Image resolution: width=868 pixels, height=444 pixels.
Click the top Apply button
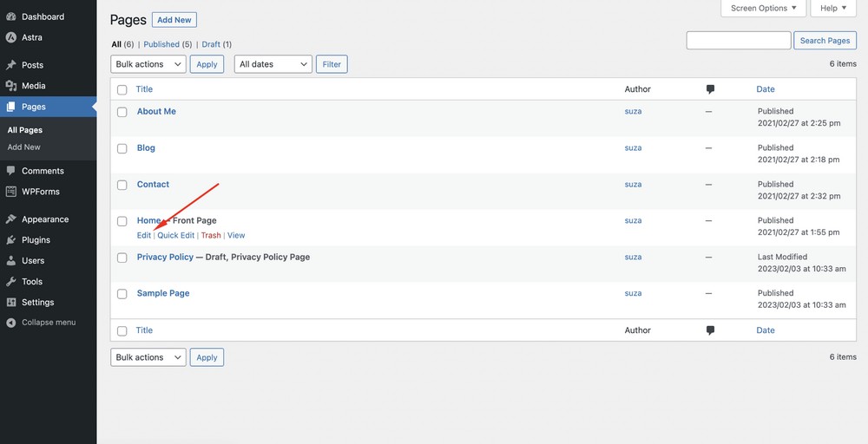(x=207, y=64)
